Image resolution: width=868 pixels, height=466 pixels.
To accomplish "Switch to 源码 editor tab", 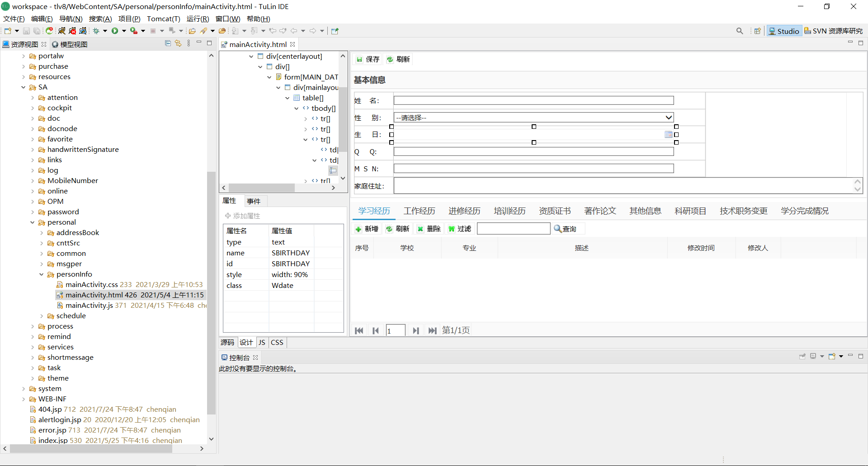I will (x=227, y=343).
